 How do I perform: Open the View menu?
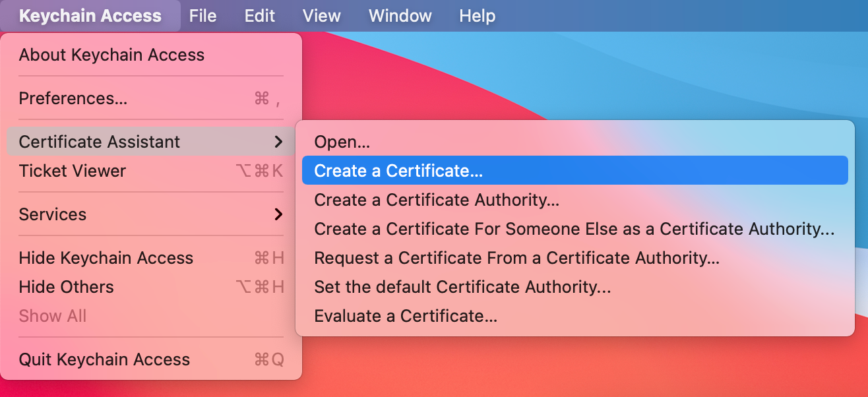(321, 16)
